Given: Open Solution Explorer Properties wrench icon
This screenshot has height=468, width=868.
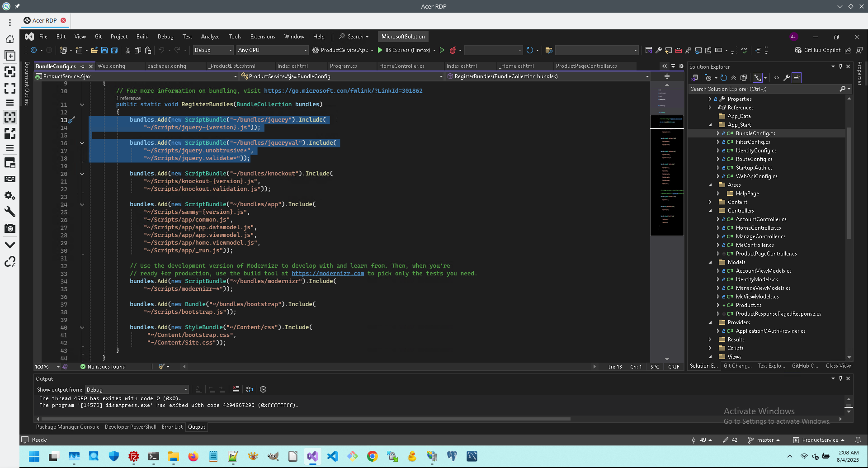Looking at the screenshot, I should point(787,78).
